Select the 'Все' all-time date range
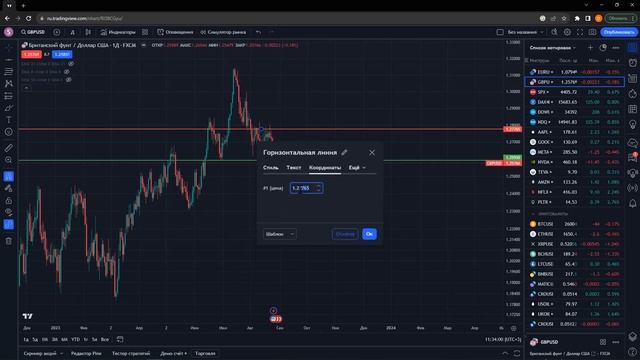Screen dimensions: 640x360 pyautogui.click(x=105, y=339)
